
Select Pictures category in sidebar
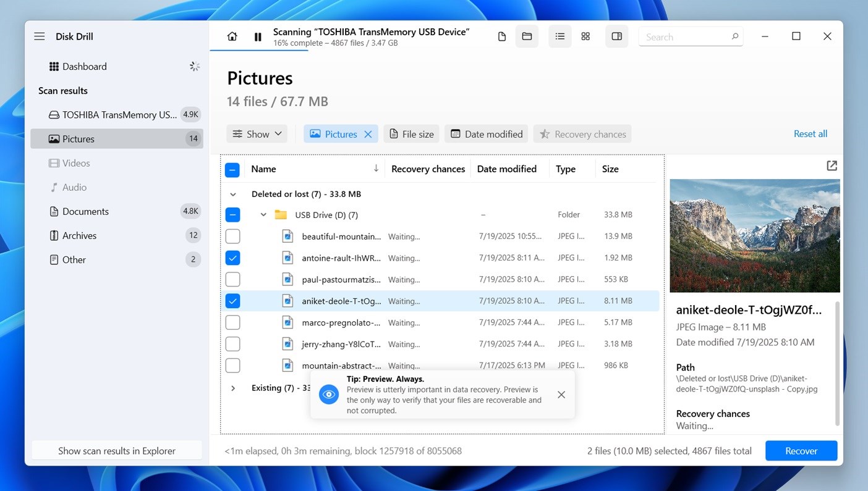click(117, 139)
